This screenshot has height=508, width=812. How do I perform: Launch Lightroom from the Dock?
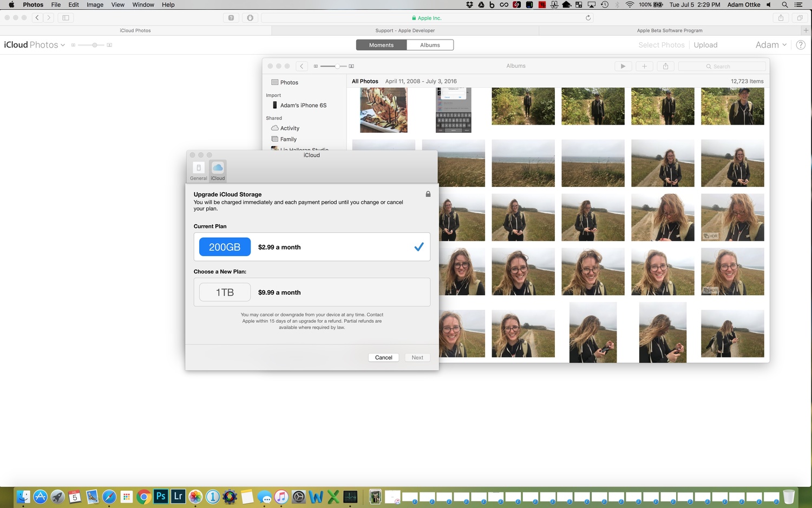coord(178,496)
